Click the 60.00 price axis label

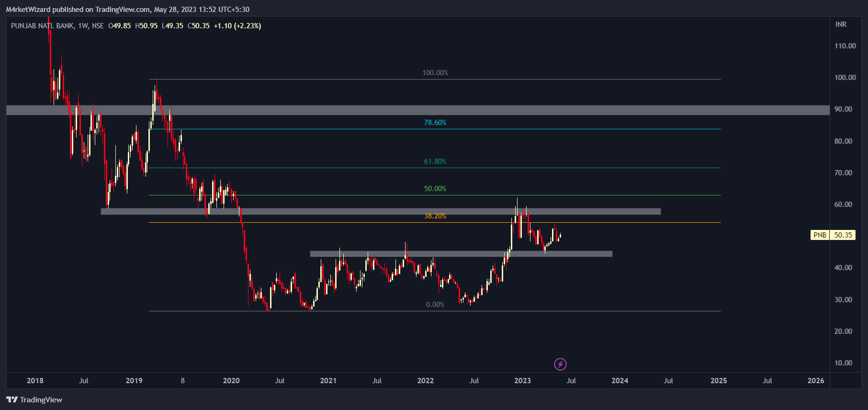click(843, 205)
